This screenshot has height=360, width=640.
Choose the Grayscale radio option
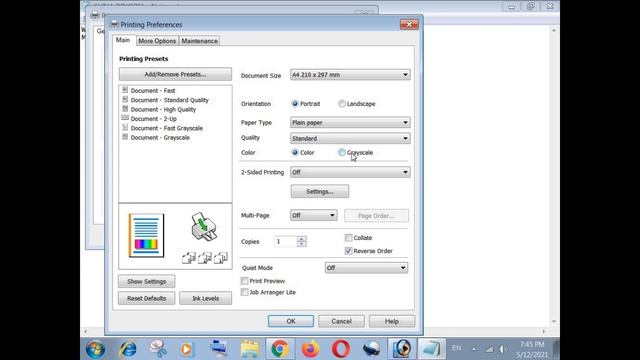coord(342,152)
